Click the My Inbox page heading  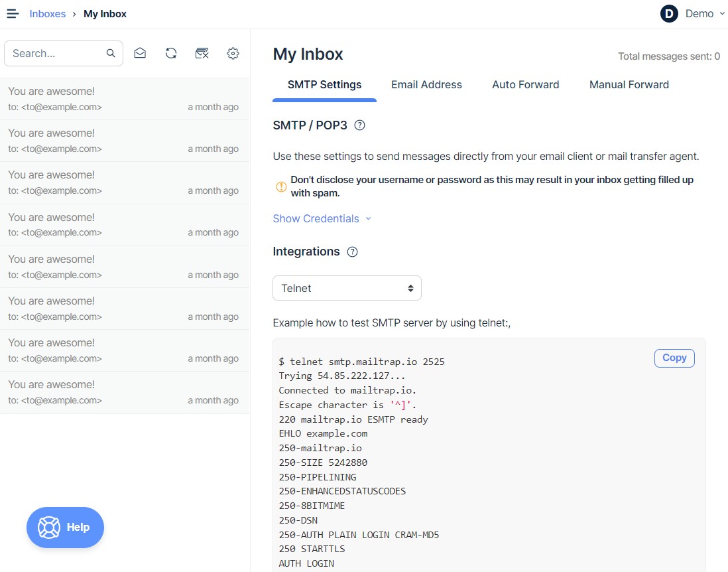[x=308, y=54]
